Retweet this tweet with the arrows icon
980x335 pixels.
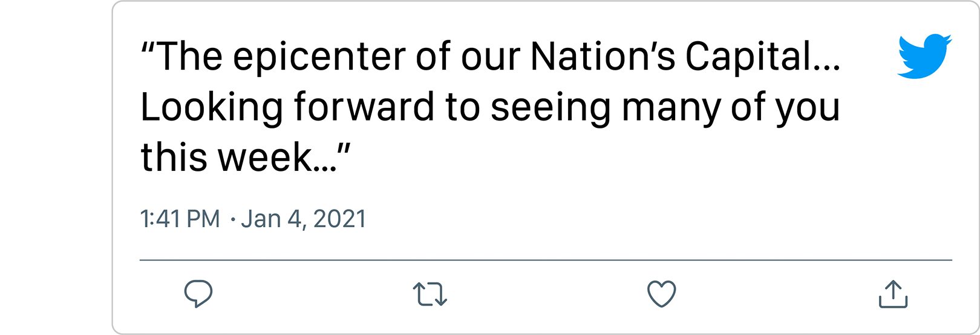430,294
